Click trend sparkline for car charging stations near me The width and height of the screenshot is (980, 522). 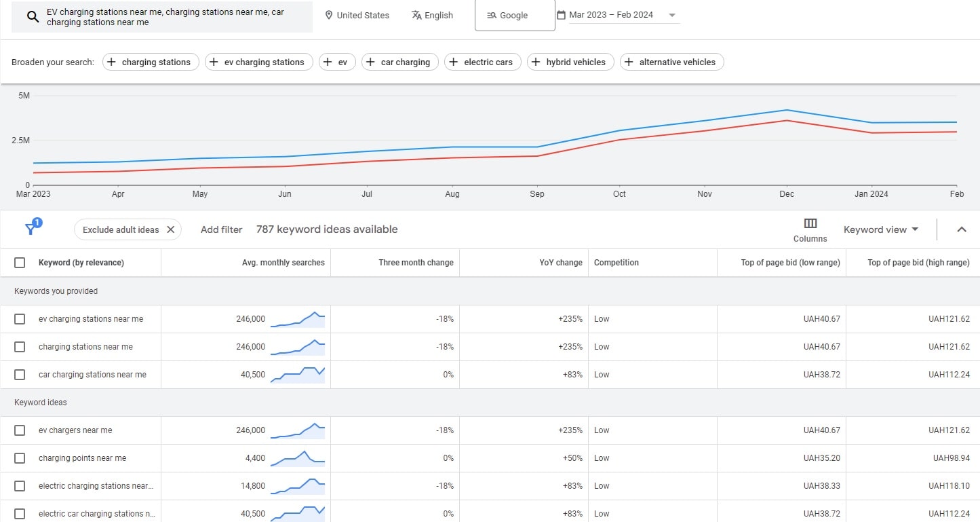point(298,375)
